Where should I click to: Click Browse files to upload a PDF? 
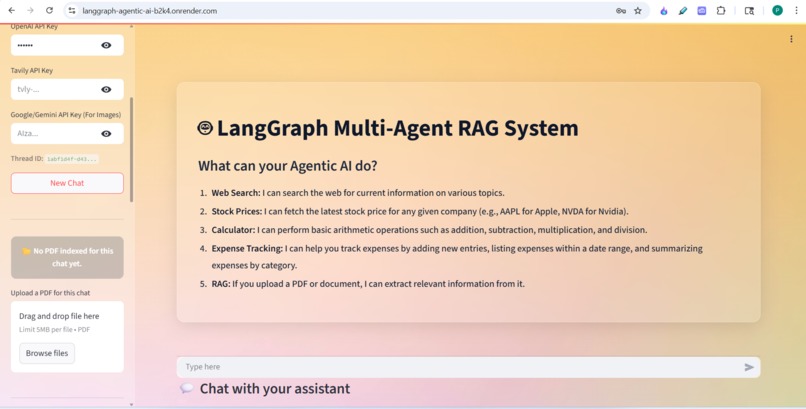point(47,353)
